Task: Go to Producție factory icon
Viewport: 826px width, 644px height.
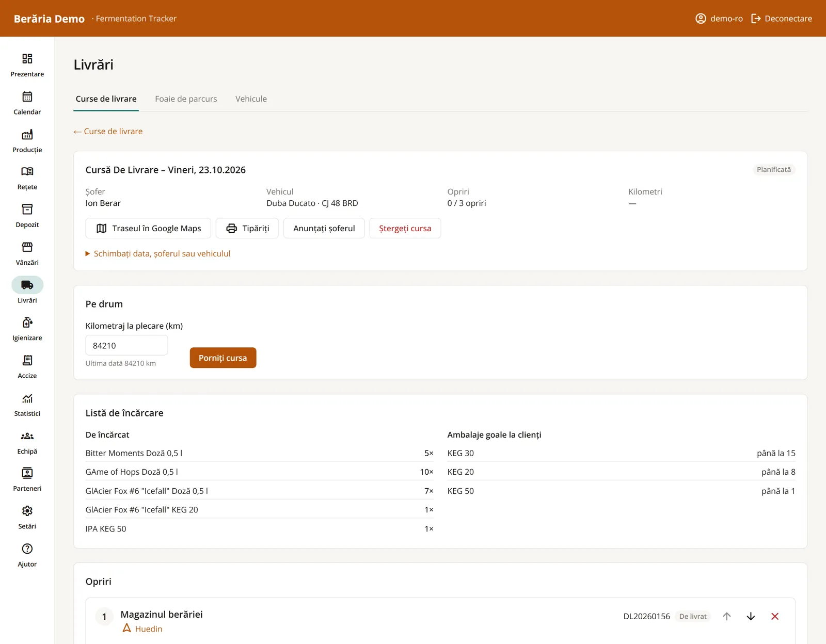Action: click(27, 135)
